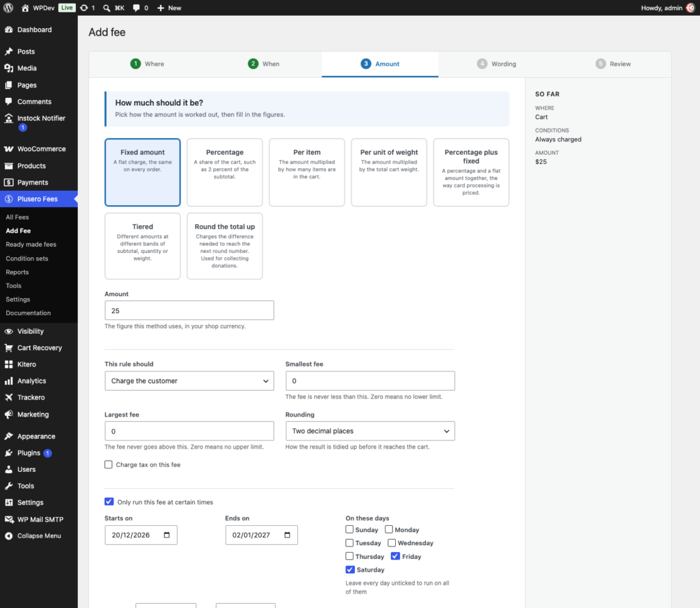Viewport: 700px width, 608px height.
Task: Choose the Per item method card
Action: [307, 172]
